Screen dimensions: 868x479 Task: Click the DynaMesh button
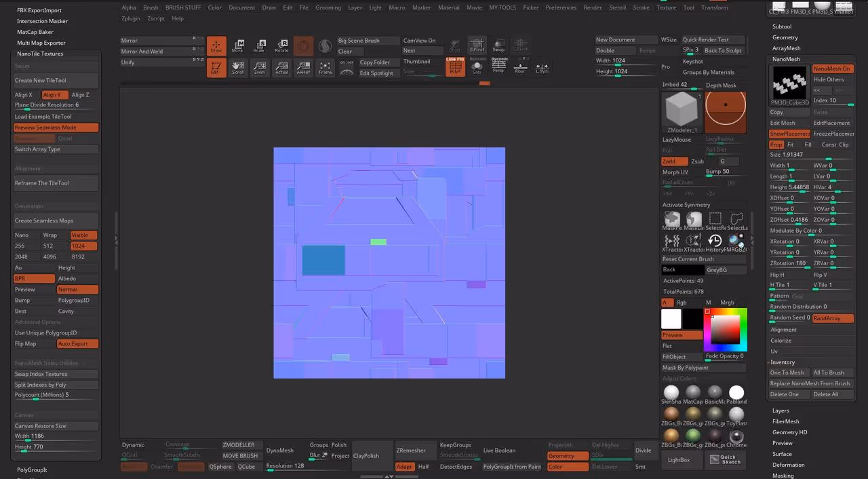280,451
